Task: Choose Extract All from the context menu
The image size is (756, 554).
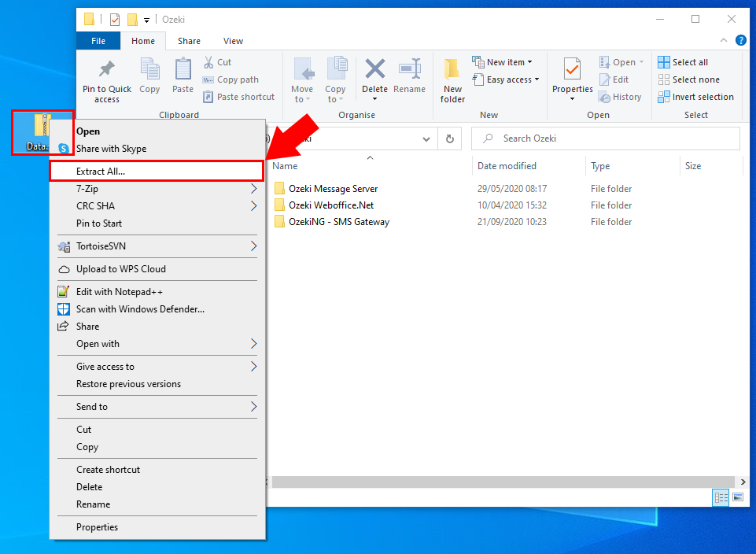Action: [x=101, y=171]
